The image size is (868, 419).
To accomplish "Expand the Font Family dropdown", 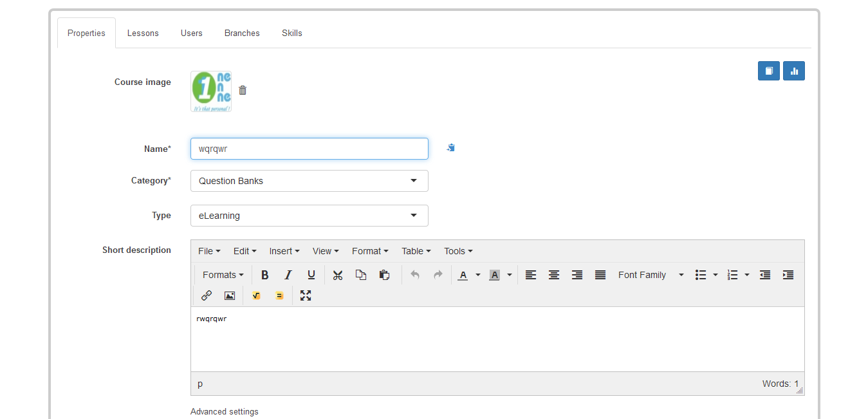I will [651, 275].
